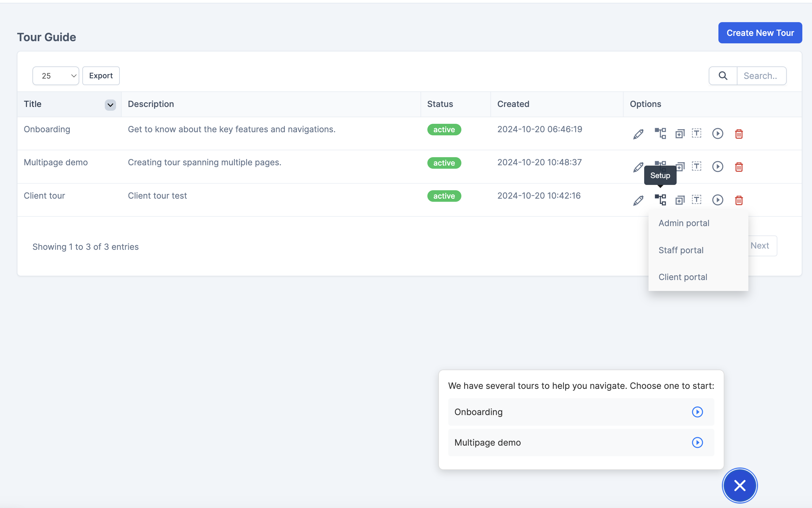Pick Client portal from the setup menu
Screen dimensions: 812x508
[683, 277]
